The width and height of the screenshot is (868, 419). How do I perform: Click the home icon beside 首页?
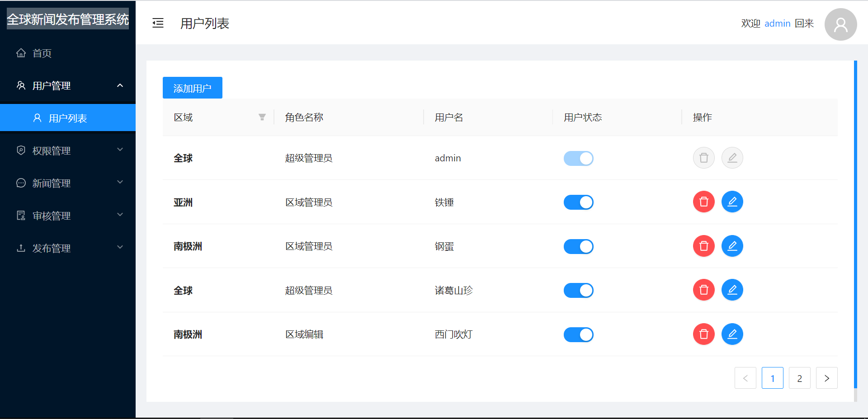21,53
